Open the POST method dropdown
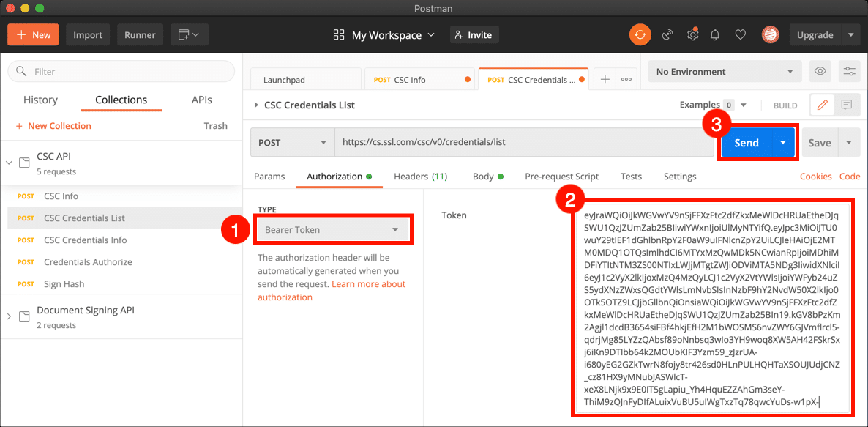 [x=292, y=143]
